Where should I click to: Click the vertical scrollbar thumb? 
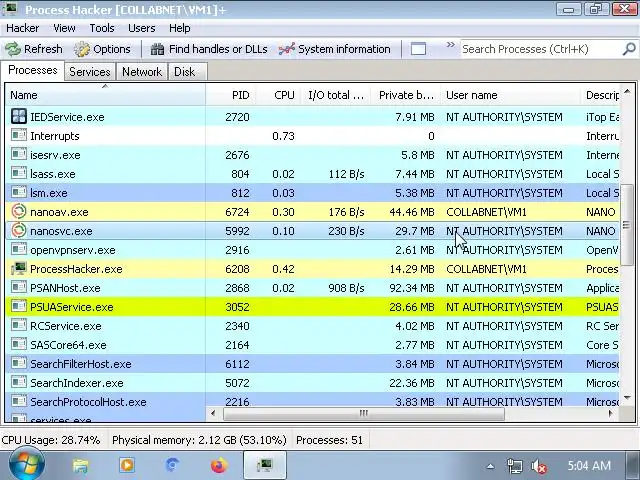627,224
